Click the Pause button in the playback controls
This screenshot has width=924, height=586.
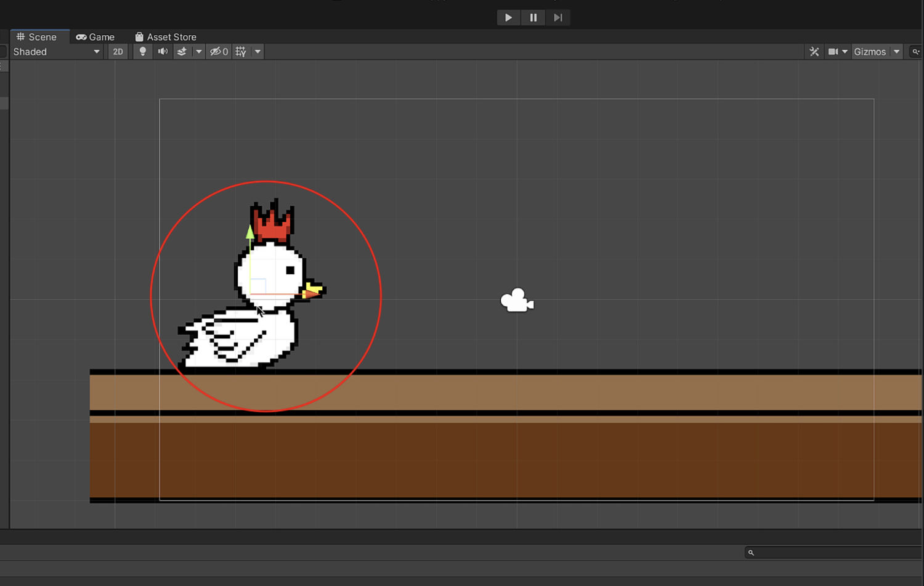533,18
